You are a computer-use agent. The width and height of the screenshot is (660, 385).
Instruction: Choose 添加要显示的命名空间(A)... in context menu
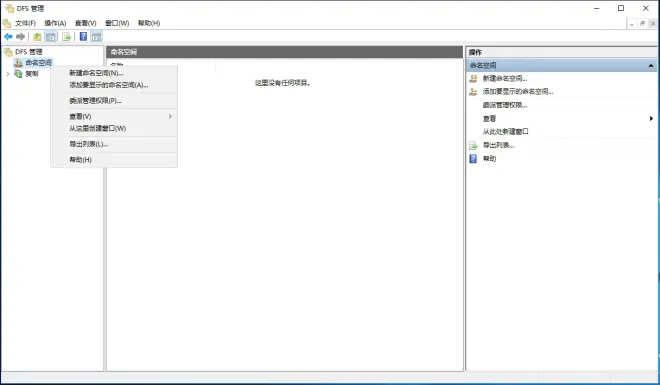coord(114,85)
